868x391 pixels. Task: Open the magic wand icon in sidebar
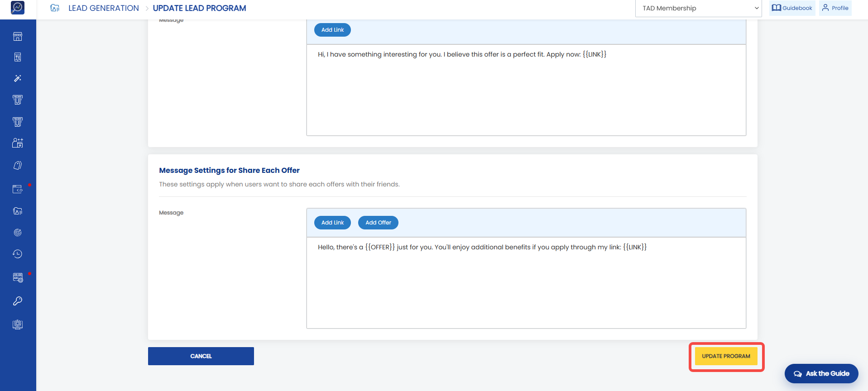point(18,78)
